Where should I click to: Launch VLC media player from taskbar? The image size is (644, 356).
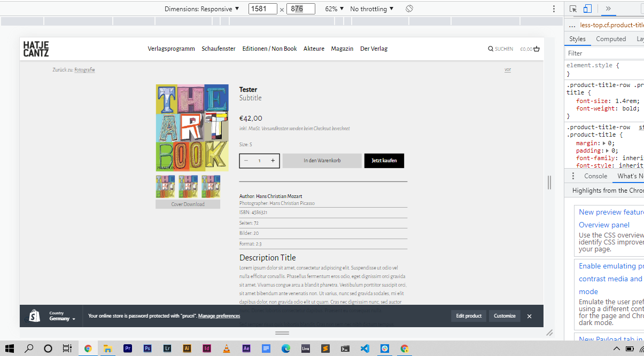pyautogui.click(x=227, y=349)
